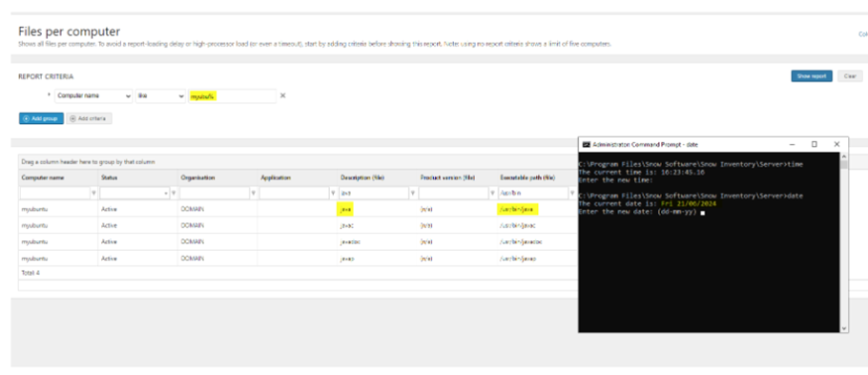Screen dimensions: 868x375
Task: Click filter icon for Computer name column
Action: pos(93,194)
